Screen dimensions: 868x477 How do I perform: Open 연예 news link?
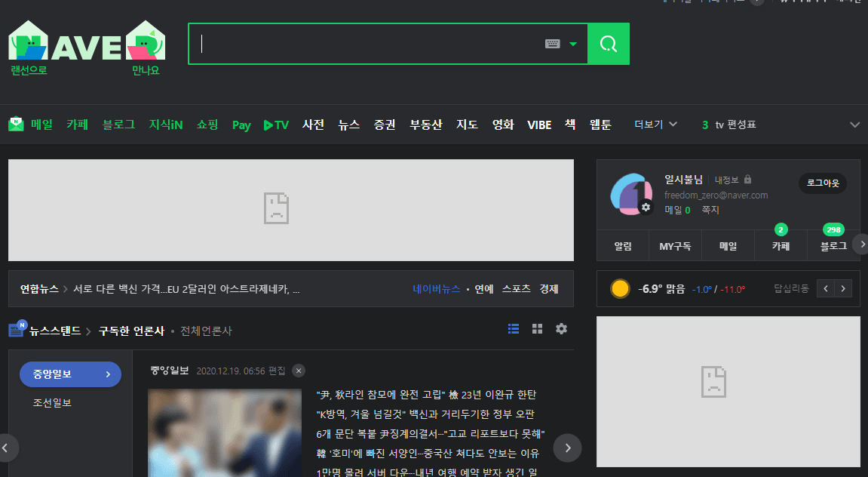484,288
